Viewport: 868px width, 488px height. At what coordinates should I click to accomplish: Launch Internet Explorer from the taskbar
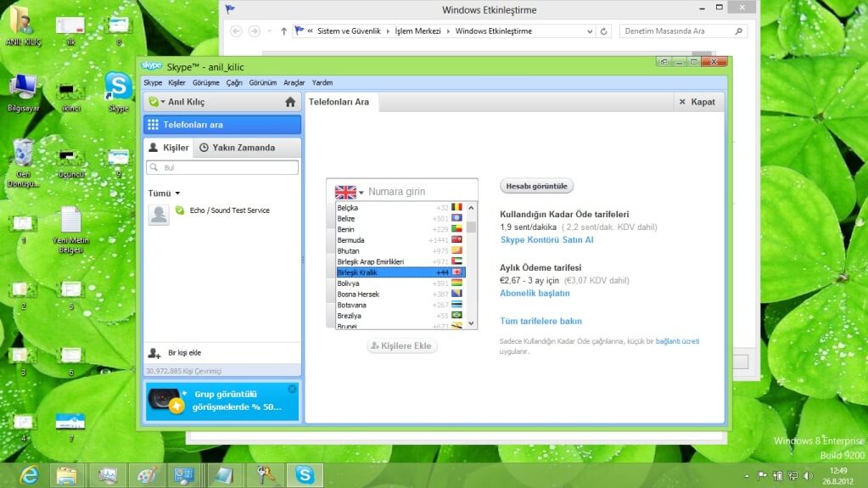(x=30, y=474)
